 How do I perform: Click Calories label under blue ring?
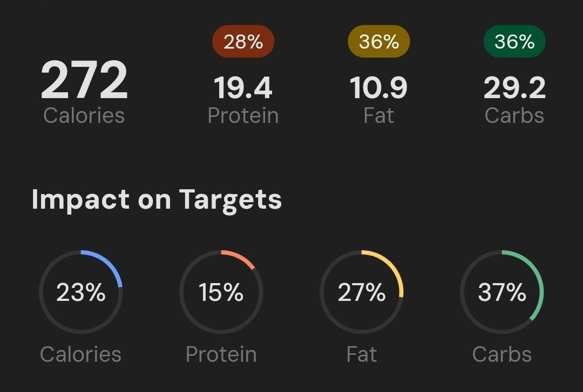tap(80, 354)
